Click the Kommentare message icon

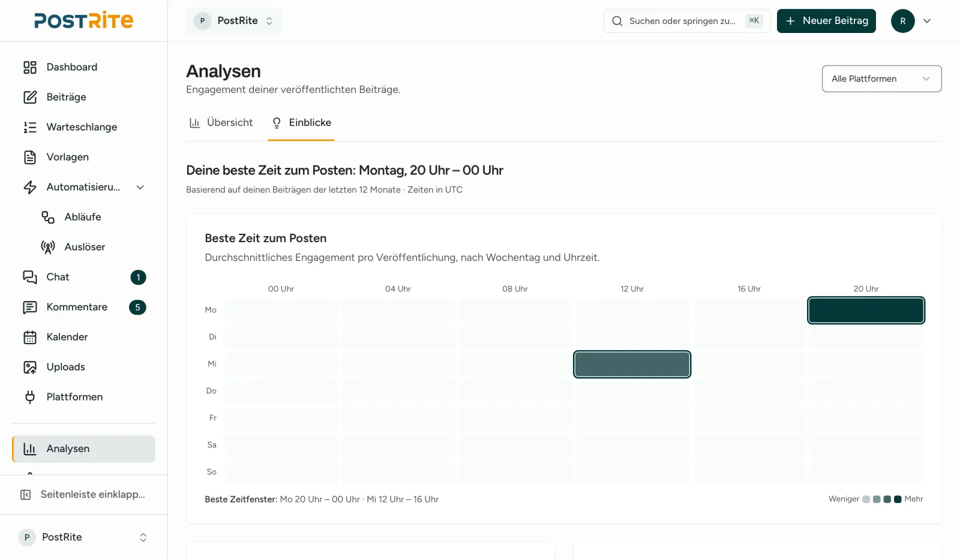pos(30,307)
